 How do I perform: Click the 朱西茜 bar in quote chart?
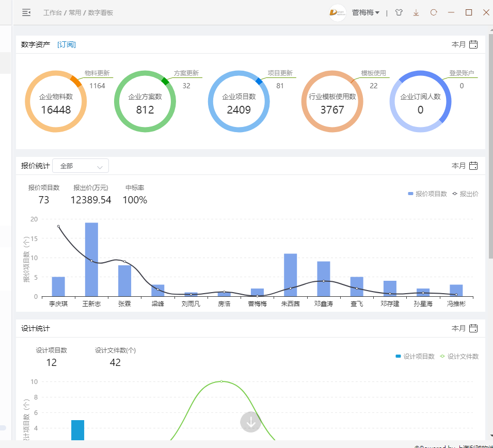click(290, 275)
